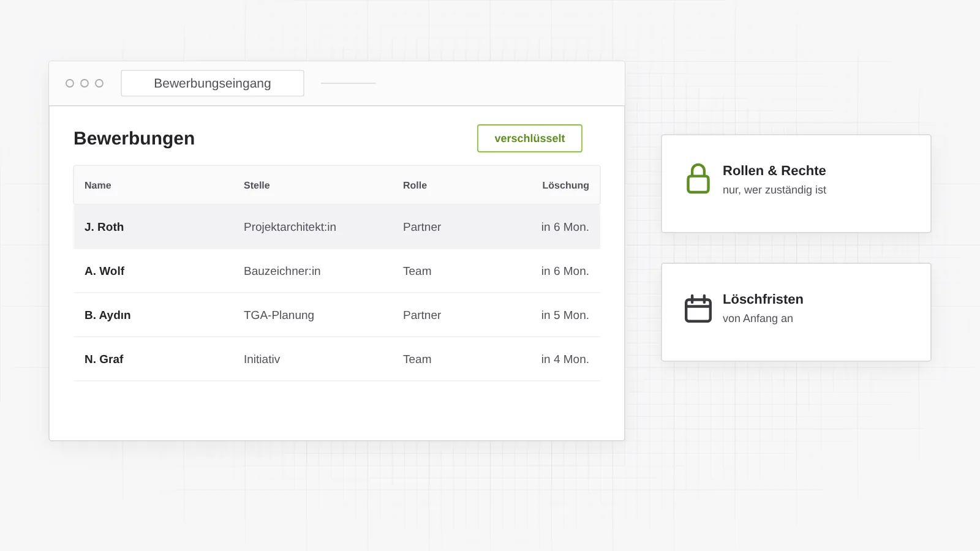This screenshot has height=551, width=980.
Task: Click the Rolle column header
Action: [x=415, y=186]
